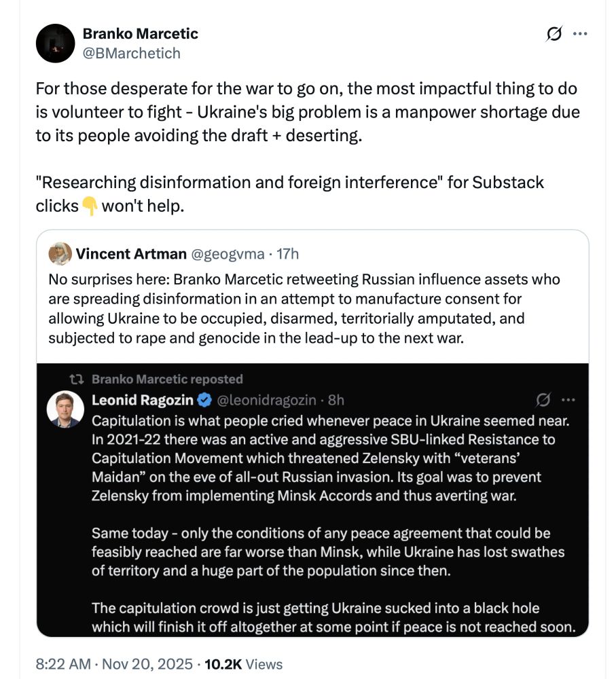Screen dimensions: 616x679
Task: Click the Grok icon on Branko's post
Action: [x=553, y=32]
